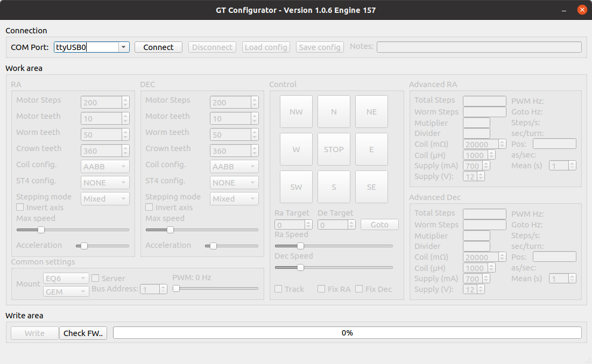Open the DEC Stepping mode dropdown
The width and height of the screenshot is (592, 364).
coord(234,199)
